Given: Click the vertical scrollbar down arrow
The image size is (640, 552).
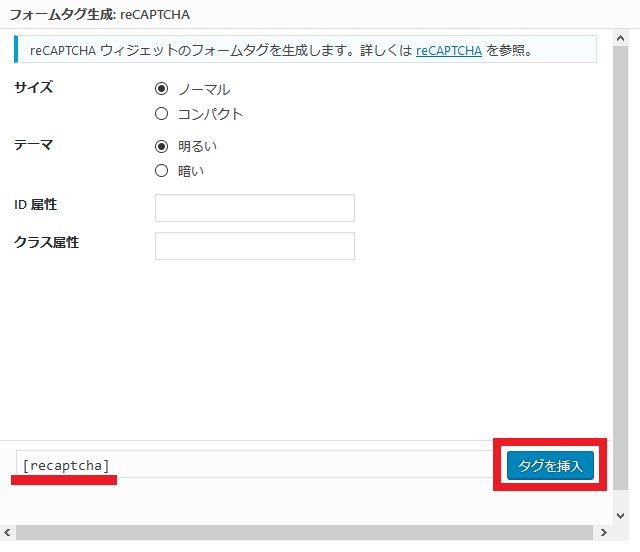Looking at the screenshot, I should pyautogui.click(x=620, y=515).
